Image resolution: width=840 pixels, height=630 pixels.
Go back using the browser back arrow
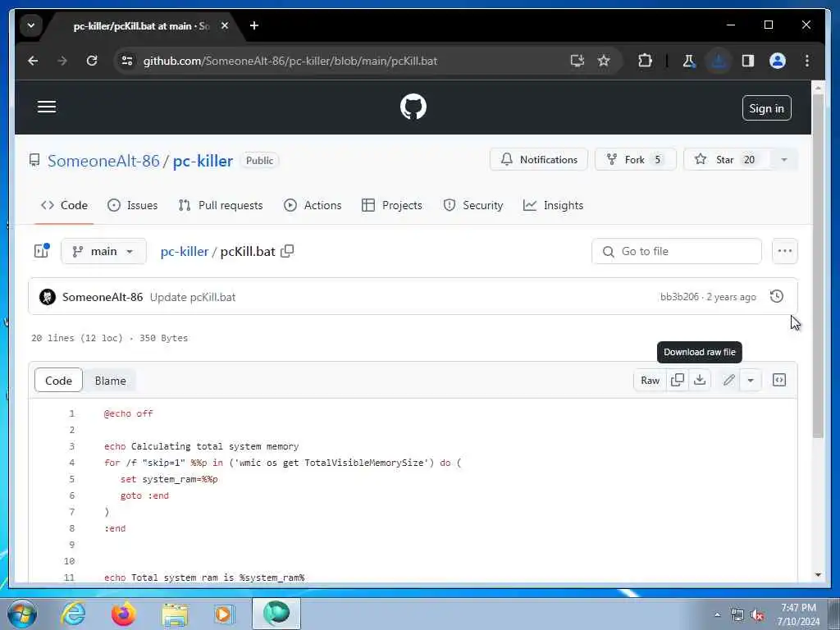point(33,61)
